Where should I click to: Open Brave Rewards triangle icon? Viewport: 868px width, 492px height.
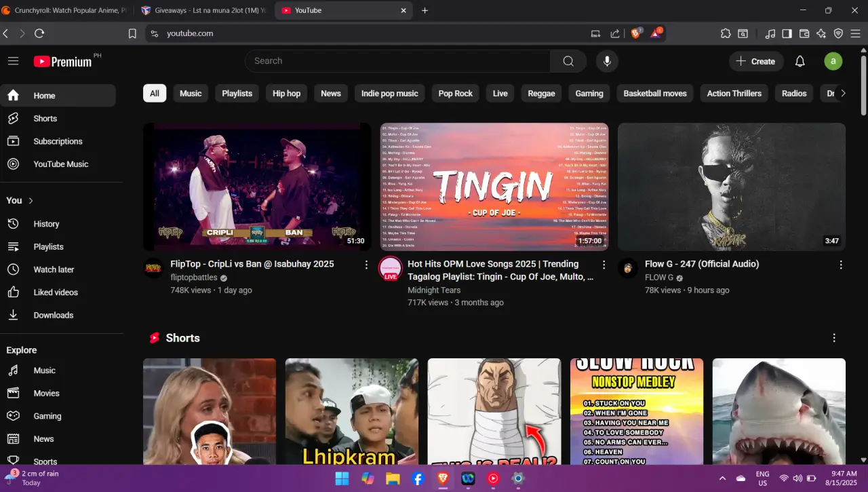tap(656, 33)
